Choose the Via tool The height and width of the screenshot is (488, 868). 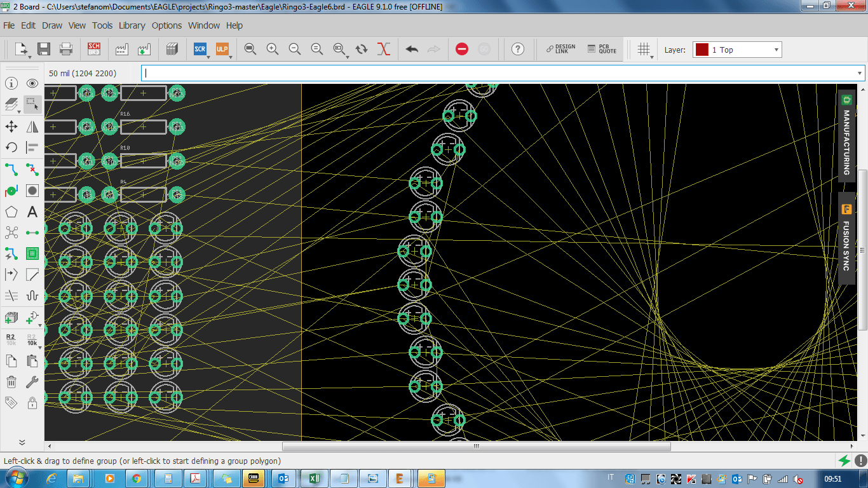(x=11, y=191)
